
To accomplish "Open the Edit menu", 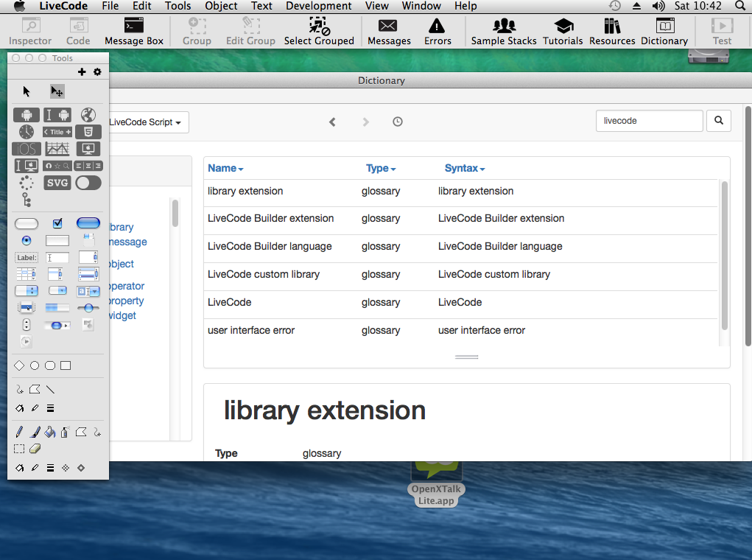I will (x=142, y=6).
